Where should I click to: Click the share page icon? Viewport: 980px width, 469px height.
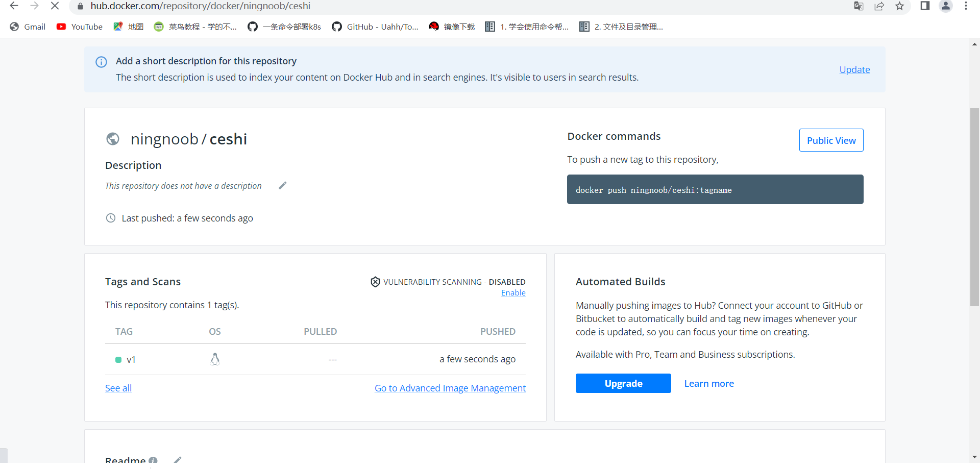879,6
